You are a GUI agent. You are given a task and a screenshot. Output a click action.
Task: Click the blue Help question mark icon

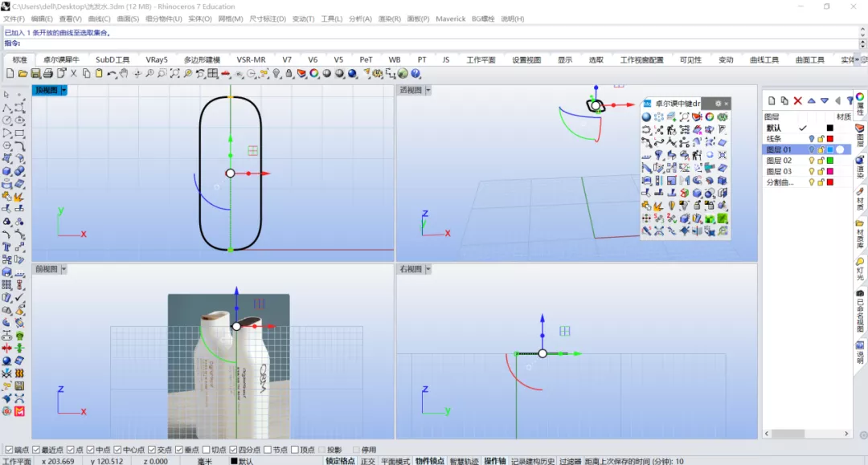[416, 74]
